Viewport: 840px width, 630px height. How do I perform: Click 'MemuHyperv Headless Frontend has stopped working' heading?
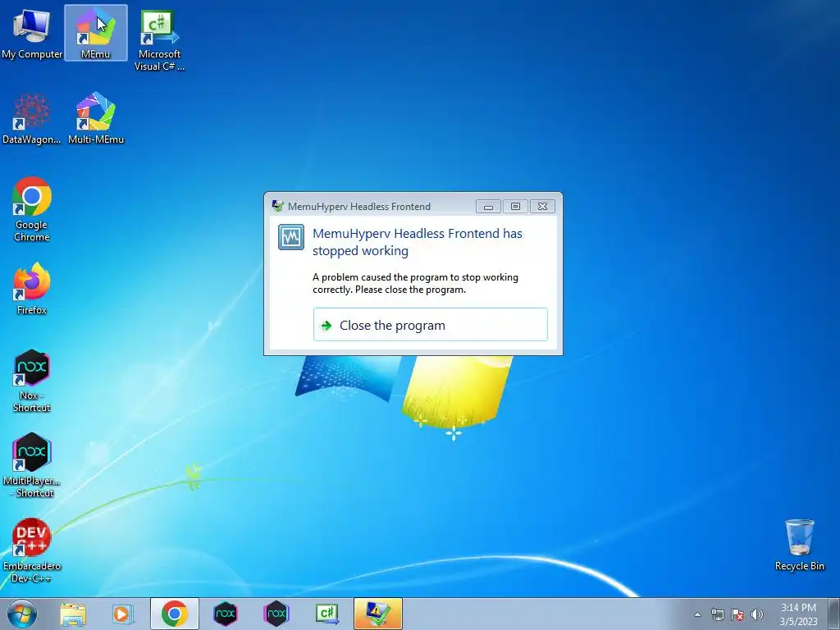417,242
